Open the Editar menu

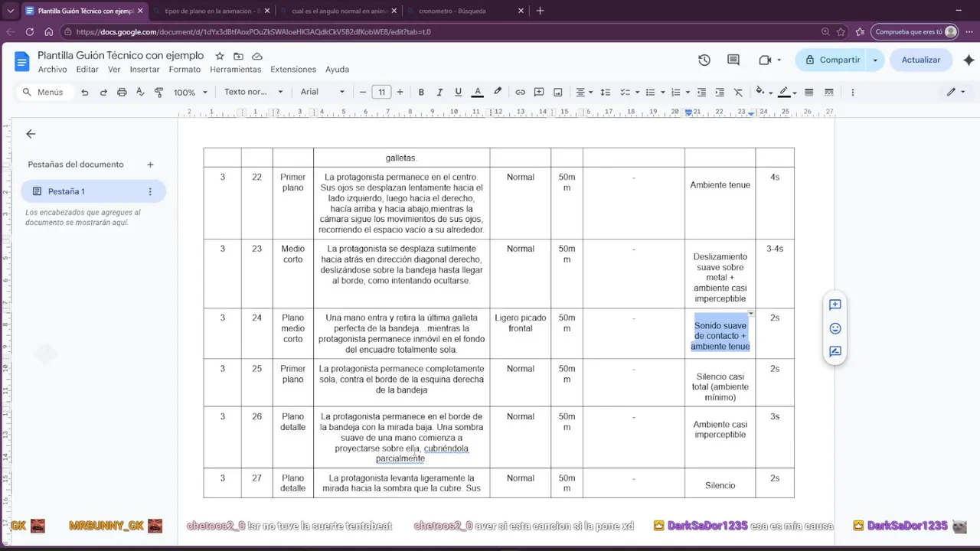click(87, 70)
